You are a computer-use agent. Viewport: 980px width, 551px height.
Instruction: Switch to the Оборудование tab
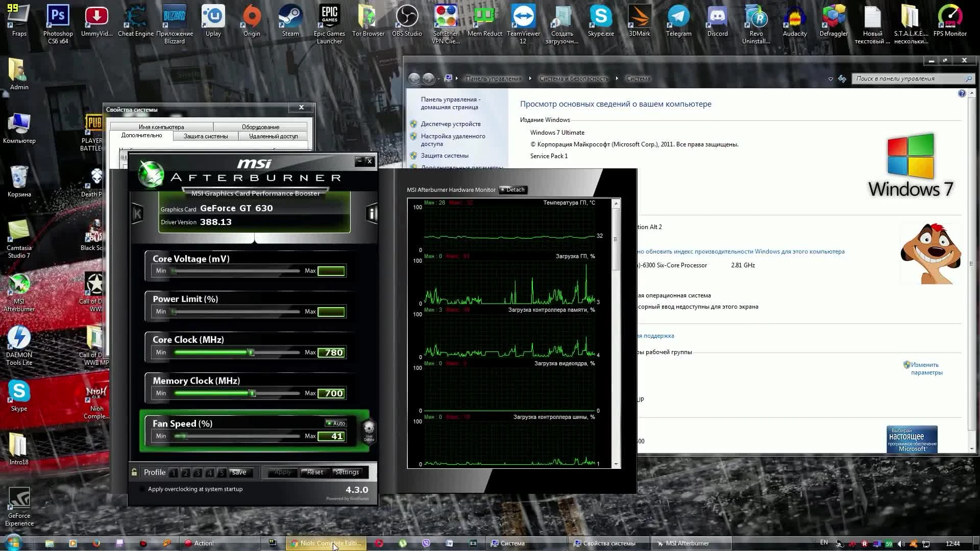coord(260,127)
